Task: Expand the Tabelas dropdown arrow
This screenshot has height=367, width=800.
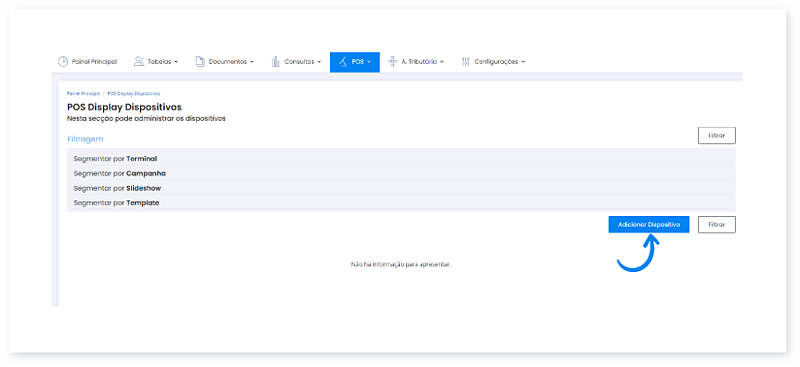Action: (176, 62)
